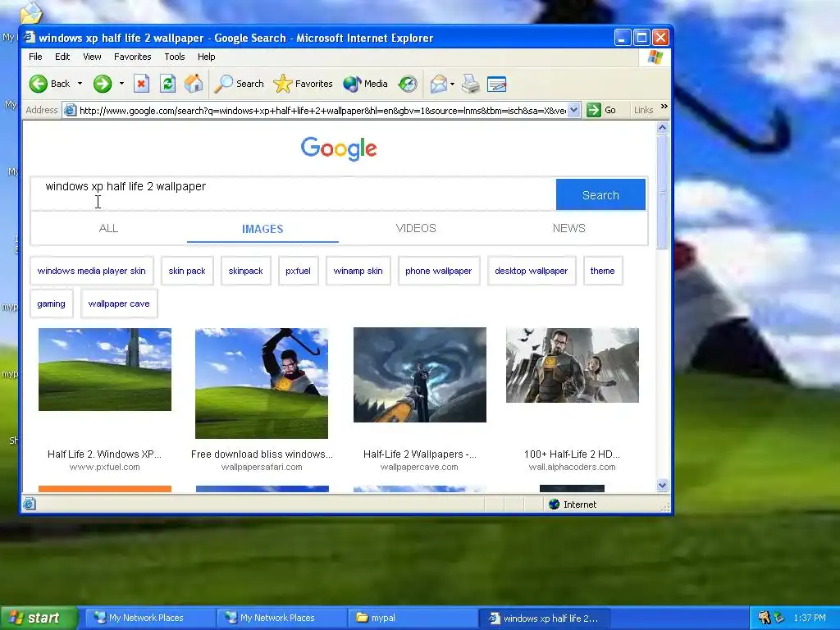Image resolution: width=840 pixels, height=630 pixels.
Task: Click the vertical scrollbar thumb
Action: [662, 192]
